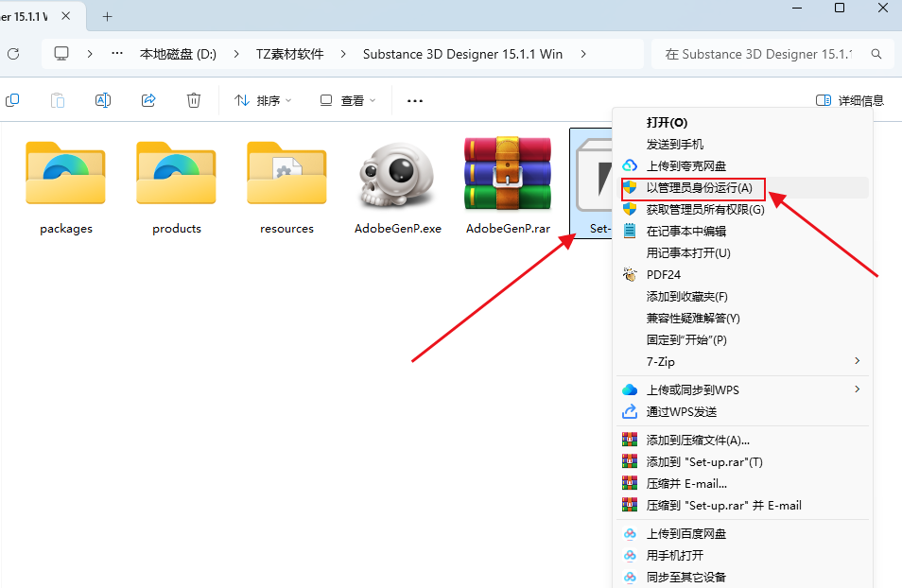Click the share icon in toolbar

(148, 101)
